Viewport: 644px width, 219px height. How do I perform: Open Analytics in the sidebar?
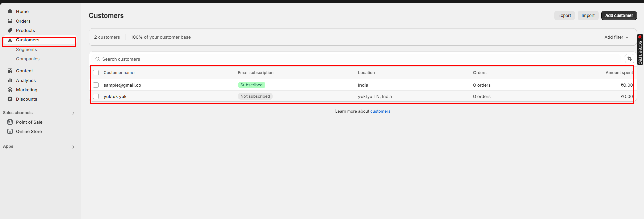point(26,80)
